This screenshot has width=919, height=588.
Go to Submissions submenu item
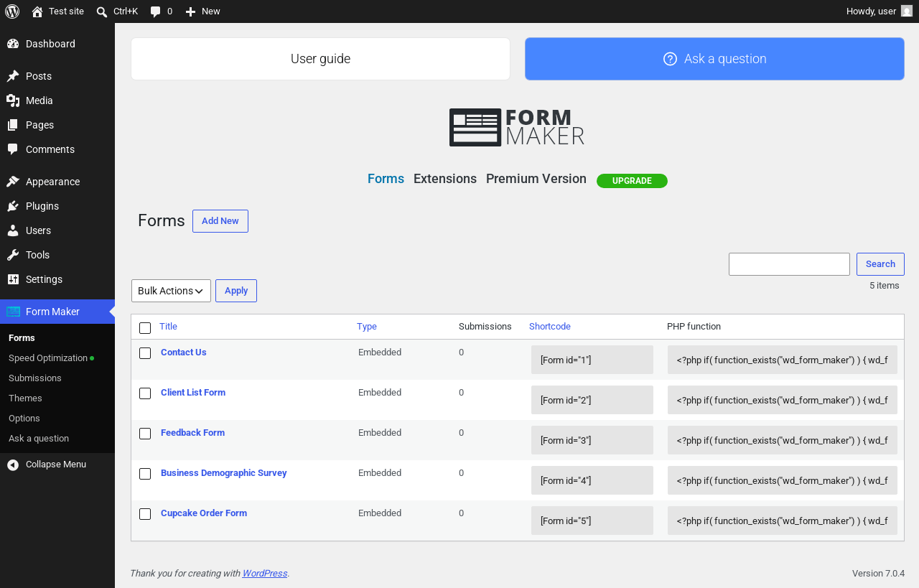tap(35, 378)
